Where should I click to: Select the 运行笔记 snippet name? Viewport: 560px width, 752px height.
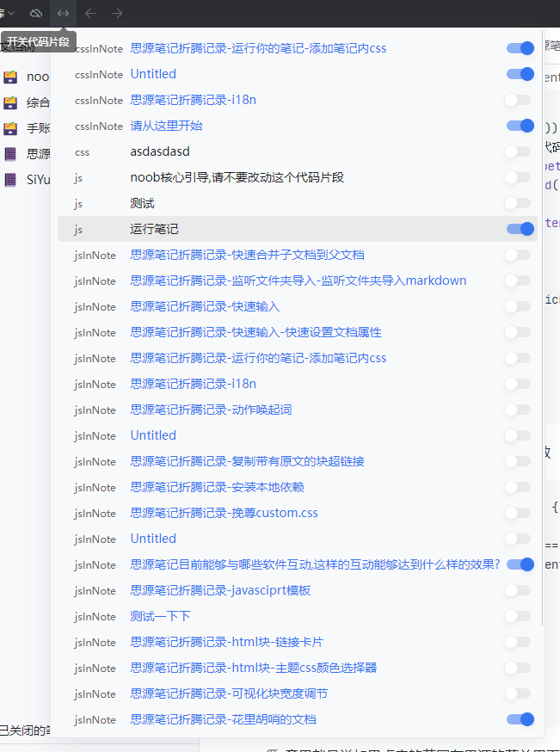tap(154, 229)
